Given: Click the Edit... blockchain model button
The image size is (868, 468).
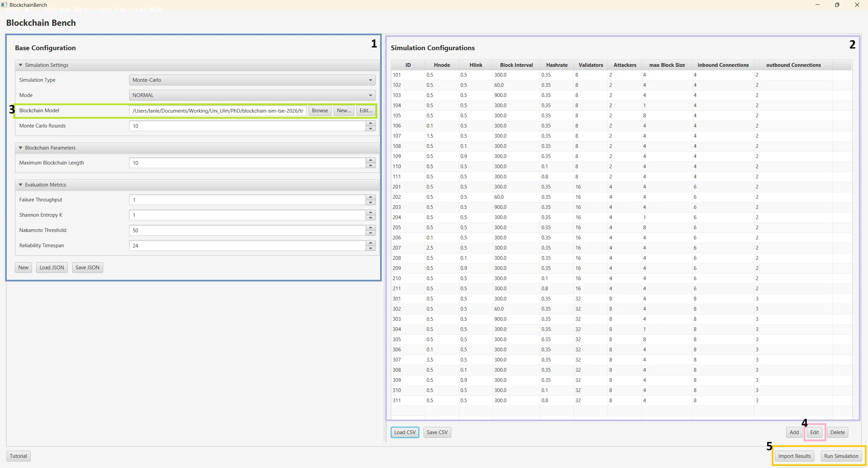Looking at the screenshot, I should [x=366, y=111].
